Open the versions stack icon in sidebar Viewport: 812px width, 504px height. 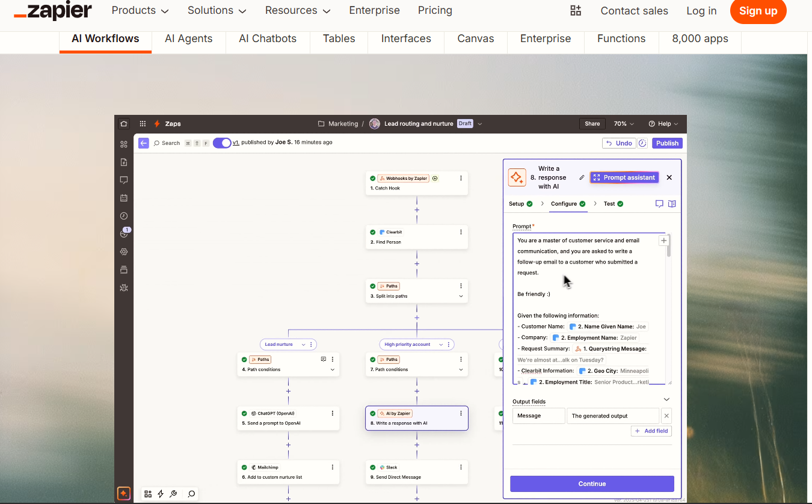point(124,269)
